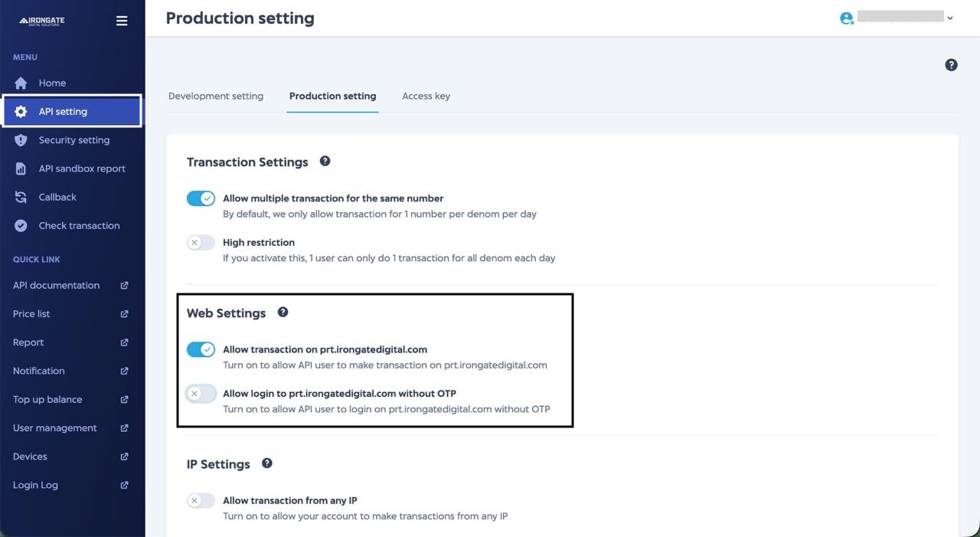Click the Transaction Settings help icon

click(x=325, y=161)
